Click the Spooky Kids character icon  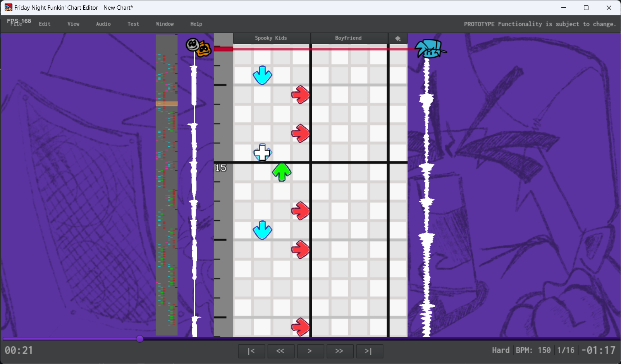198,47
